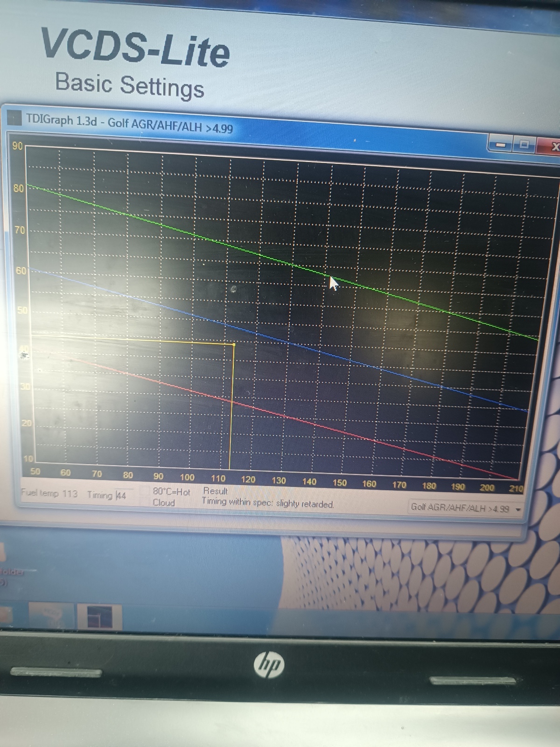
Task: Click the TDIGraph title bar text
Action: click(x=129, y=124)
